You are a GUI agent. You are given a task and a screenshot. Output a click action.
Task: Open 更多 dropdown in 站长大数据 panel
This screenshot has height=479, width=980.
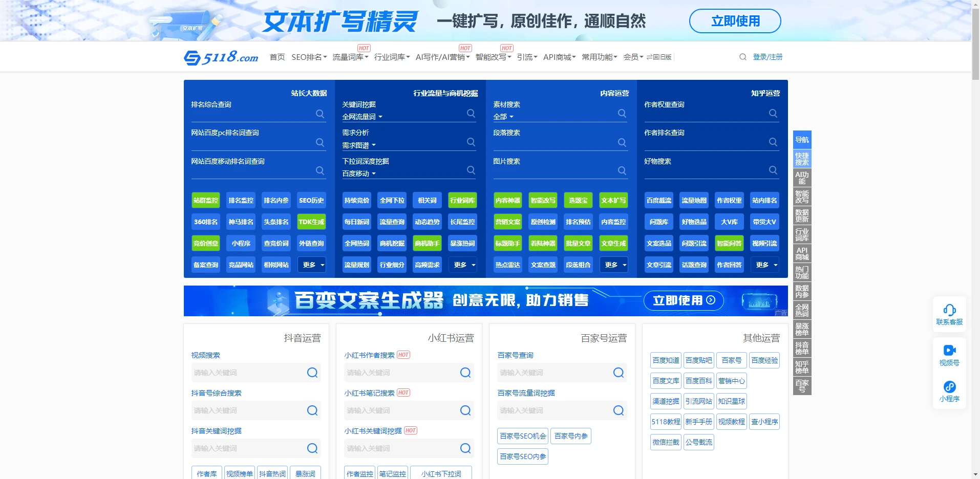[x=312, y=265]
